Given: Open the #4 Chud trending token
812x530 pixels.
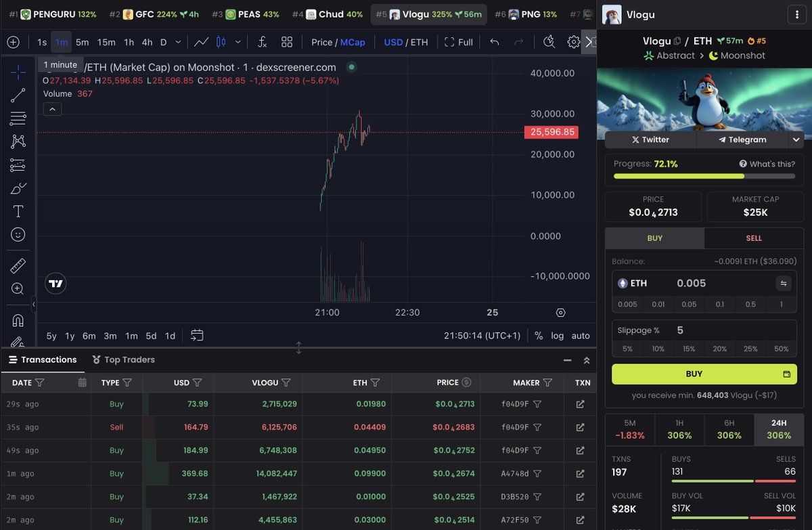Looking at the screenshot, I should click(328, 14).
